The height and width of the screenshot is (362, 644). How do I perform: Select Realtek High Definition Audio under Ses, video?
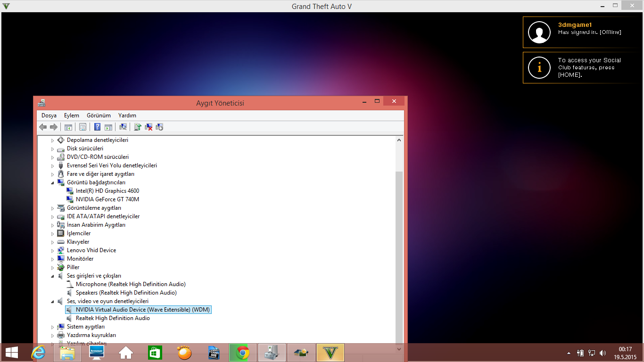(113, 318)
